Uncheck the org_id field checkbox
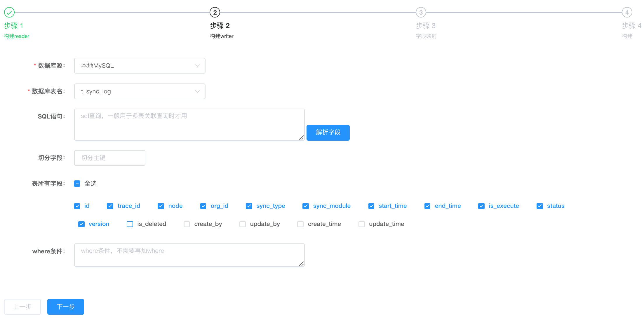 [x=203, y=206]
